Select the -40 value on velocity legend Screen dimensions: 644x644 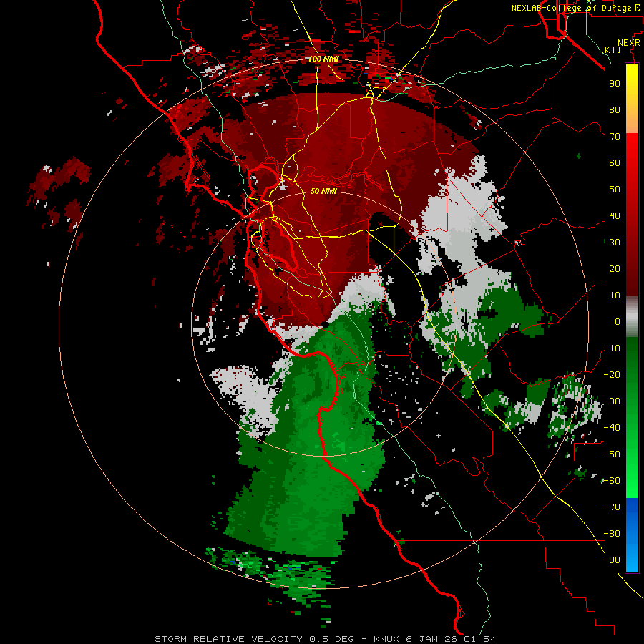point(612,428)
